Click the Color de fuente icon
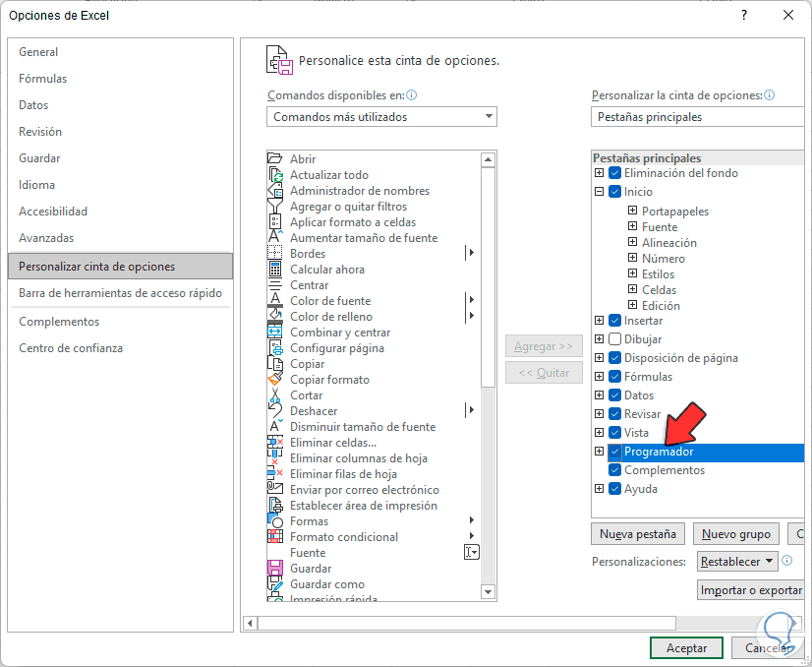 coord(274,301)
